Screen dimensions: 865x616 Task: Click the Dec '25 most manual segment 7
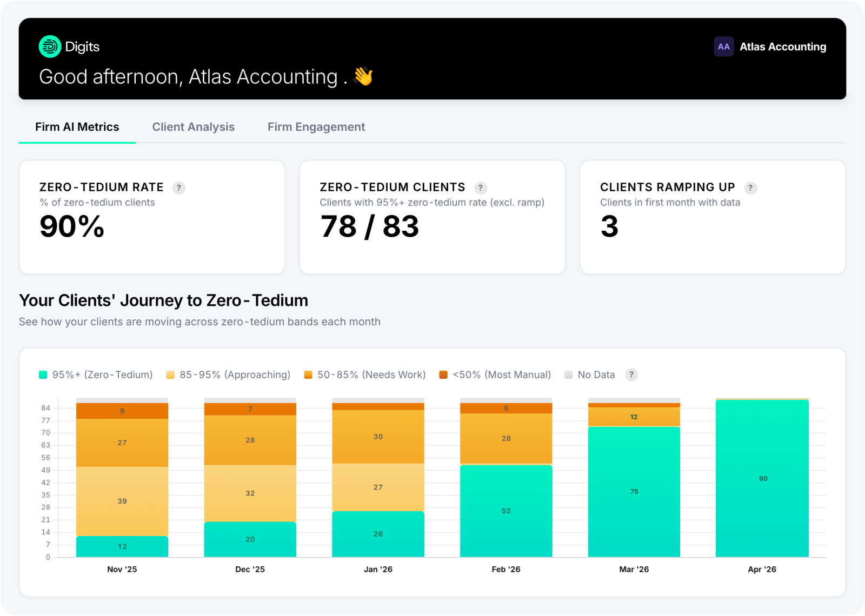tap(250, 409)
